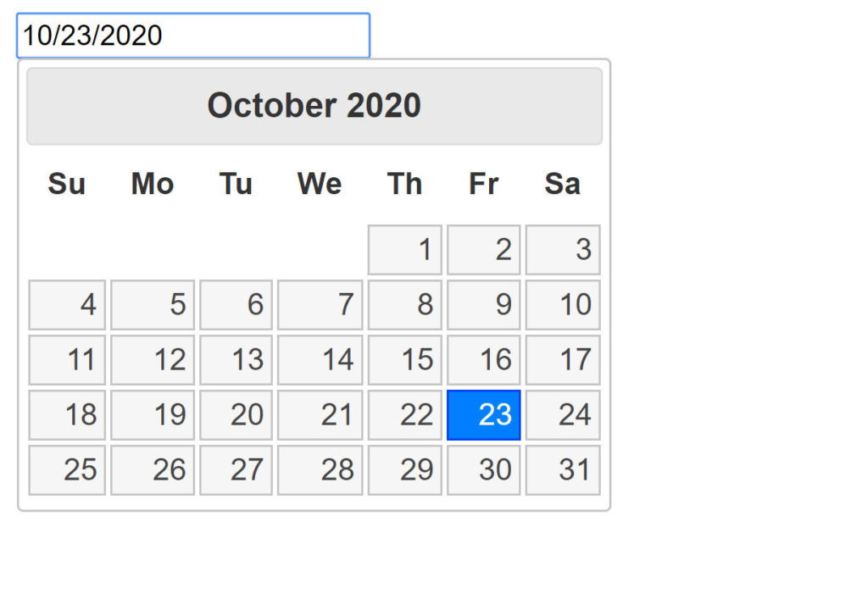Screen dimensions: 868x610
Task: Click the highlighted date 23
Action: 483,414
